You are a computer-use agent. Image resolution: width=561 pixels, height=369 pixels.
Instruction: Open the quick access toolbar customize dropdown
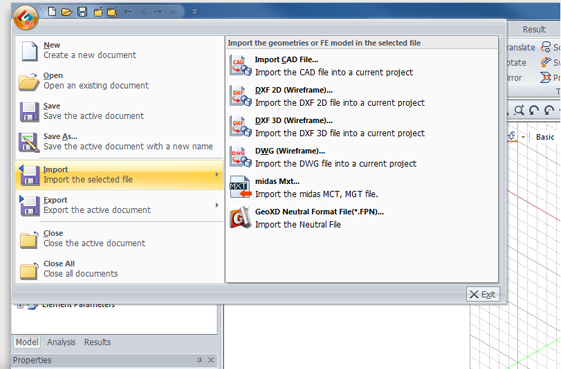point(195,12)
